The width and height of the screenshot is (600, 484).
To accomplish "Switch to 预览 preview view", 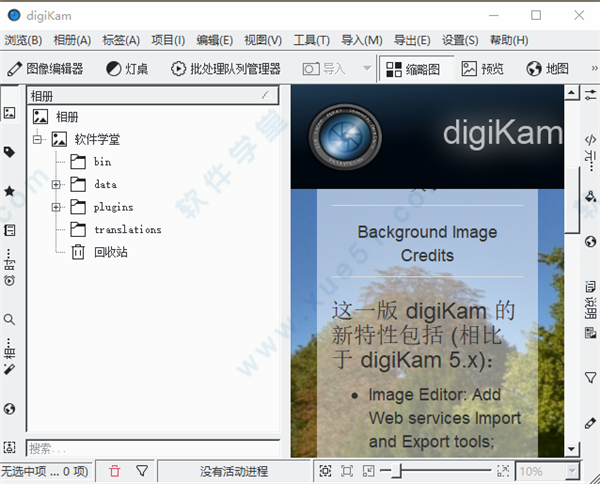I will pyautogui.click(x=483, y=69).
